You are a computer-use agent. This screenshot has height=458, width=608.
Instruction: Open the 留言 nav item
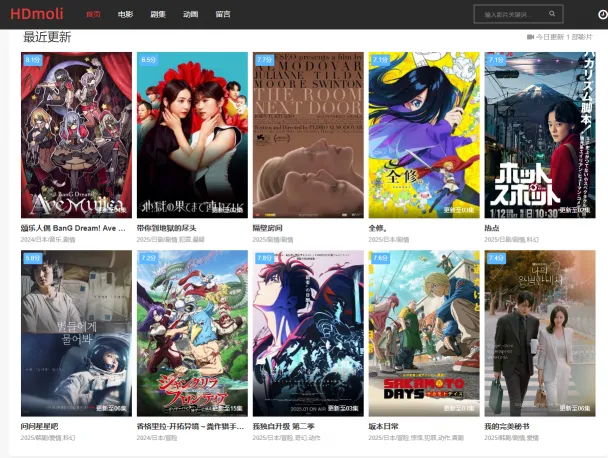223,14
